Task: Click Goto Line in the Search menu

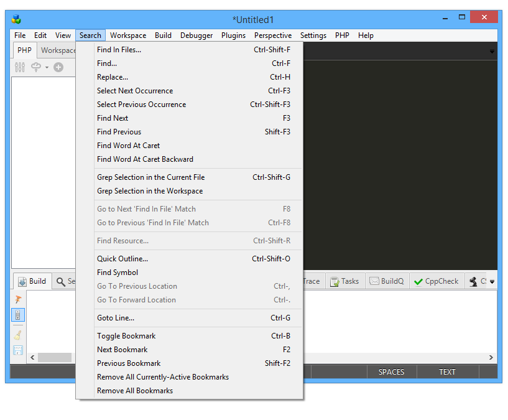Action: click(116, 318)
